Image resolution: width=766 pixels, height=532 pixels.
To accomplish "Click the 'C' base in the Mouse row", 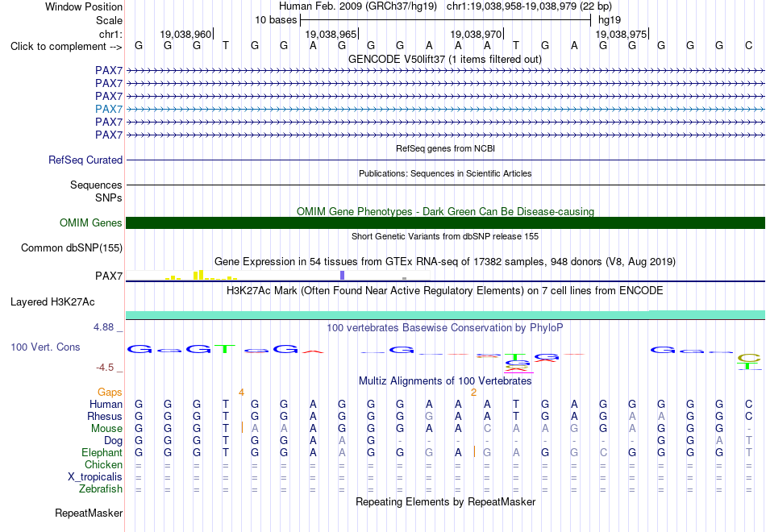I will coord(487,429).
